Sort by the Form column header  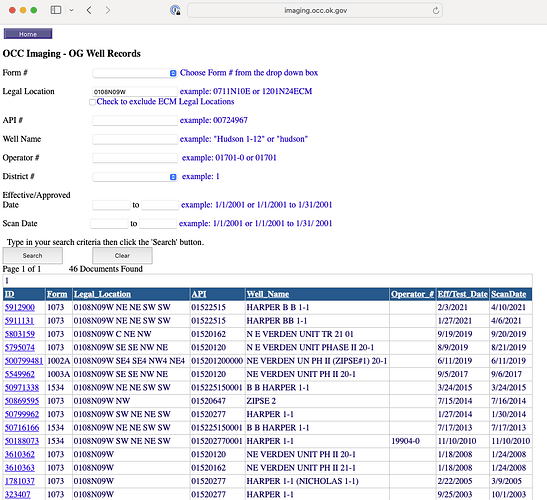(x=57, y=294)
